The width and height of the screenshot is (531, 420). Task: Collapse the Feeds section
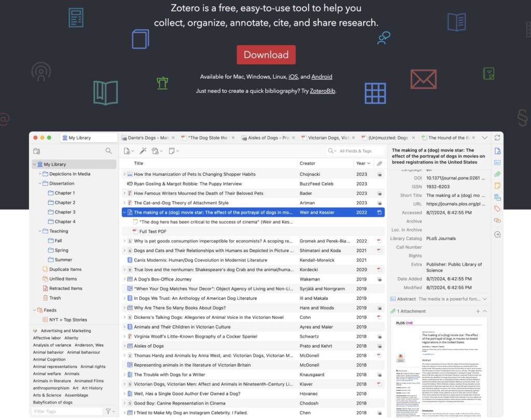pyautogui.click(x=34, y=310)
